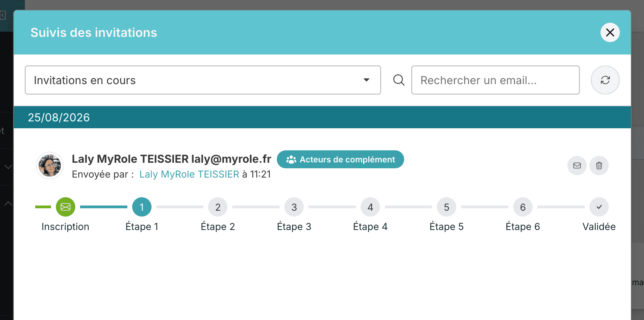Click the Validée checkmark step

(599, 207)
